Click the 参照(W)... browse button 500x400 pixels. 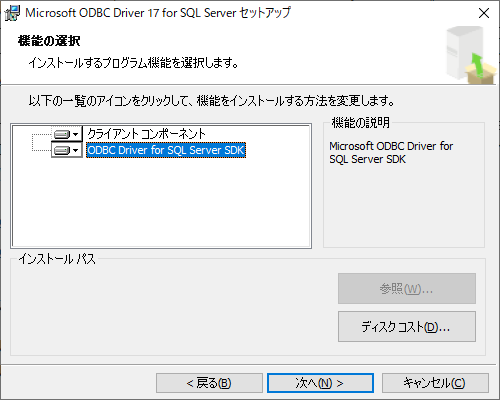(x=407, y=288)
